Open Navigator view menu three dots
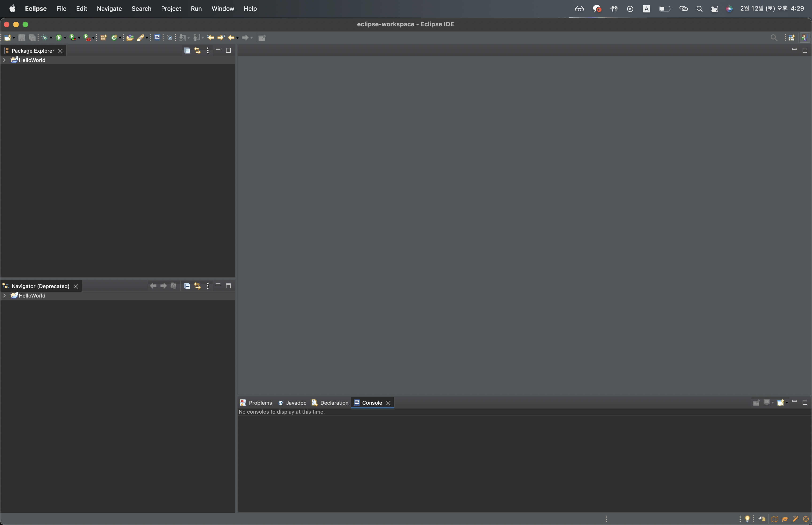Screen dimensions: 812x525 click(208, 286)
